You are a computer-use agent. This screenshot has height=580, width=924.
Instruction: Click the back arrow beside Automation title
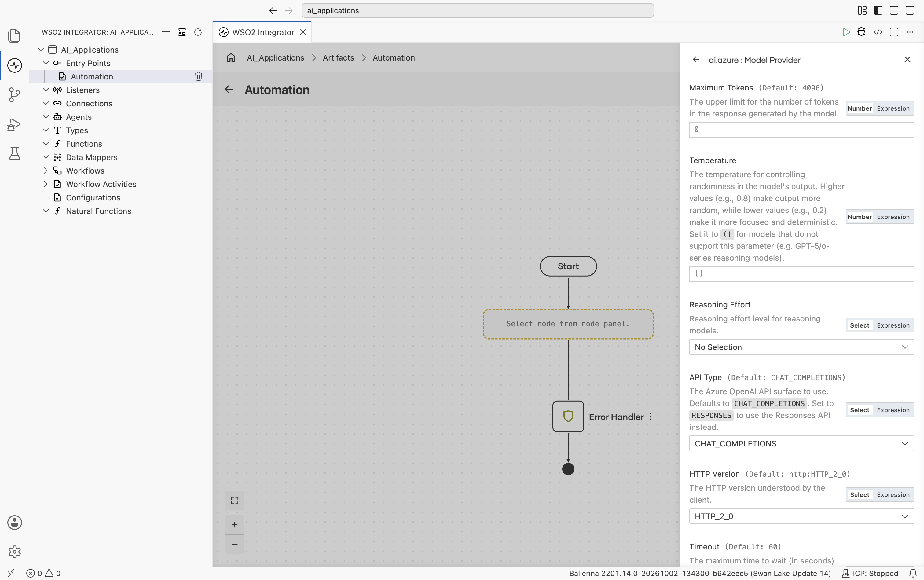click(x=229, y=89)
